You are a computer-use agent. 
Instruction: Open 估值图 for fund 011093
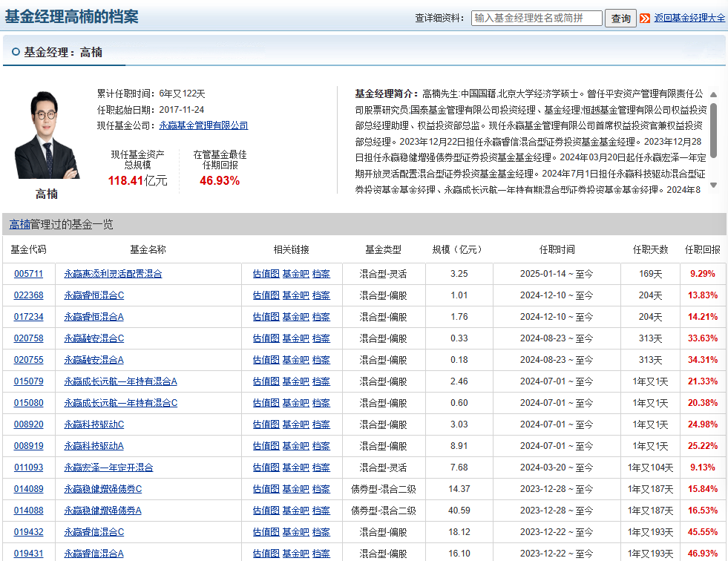point(266,467)
